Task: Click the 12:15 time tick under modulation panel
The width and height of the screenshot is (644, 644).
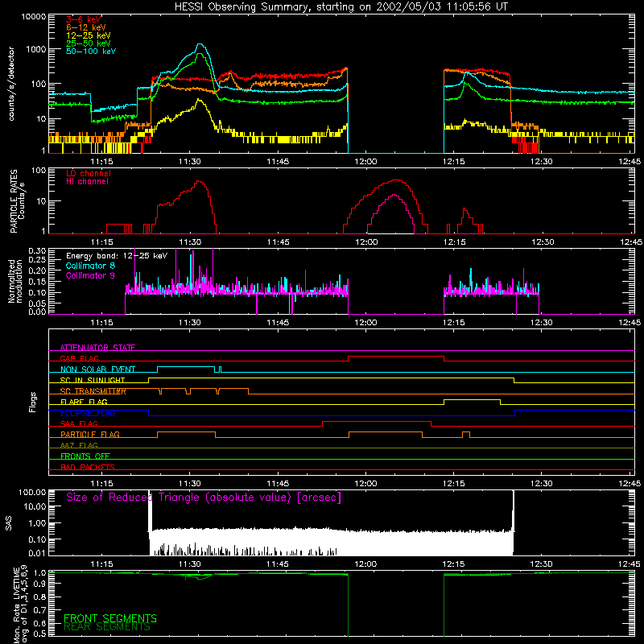Action: click(x=453, y=323)
